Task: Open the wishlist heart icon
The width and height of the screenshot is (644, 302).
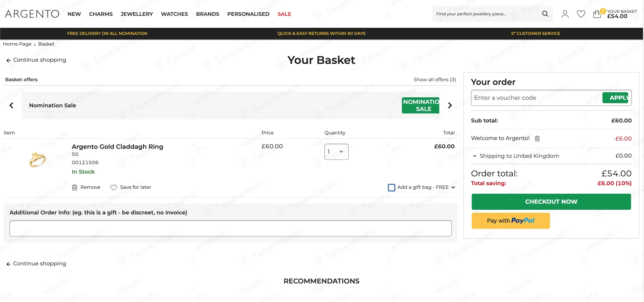Action: point(581,14)
